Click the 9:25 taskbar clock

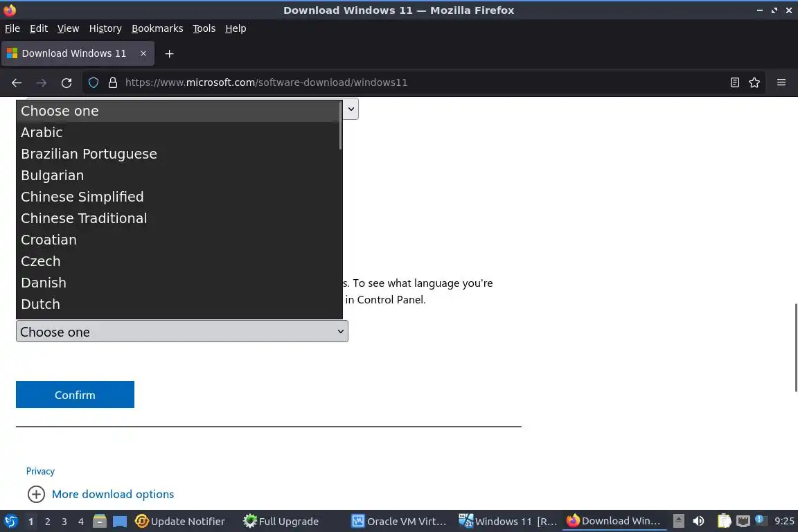pyautogui.click(x=783, y=521)
